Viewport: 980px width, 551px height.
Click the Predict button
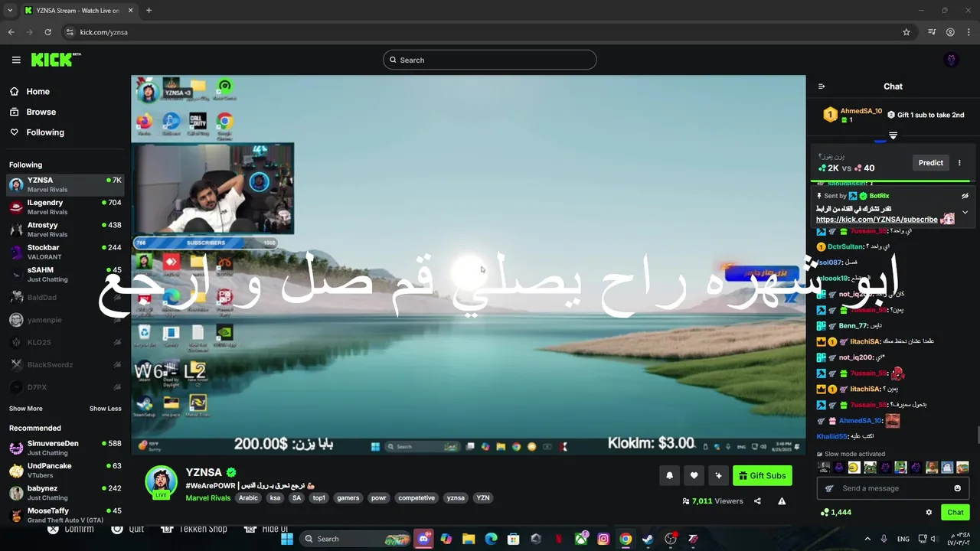[x=930, y=163]
